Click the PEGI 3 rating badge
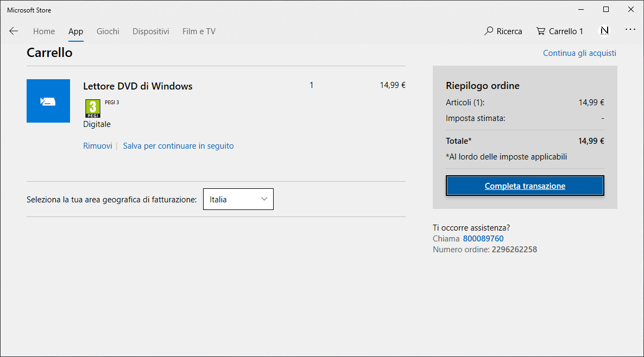This screenshot has height=357, width=644. point(93,109)
